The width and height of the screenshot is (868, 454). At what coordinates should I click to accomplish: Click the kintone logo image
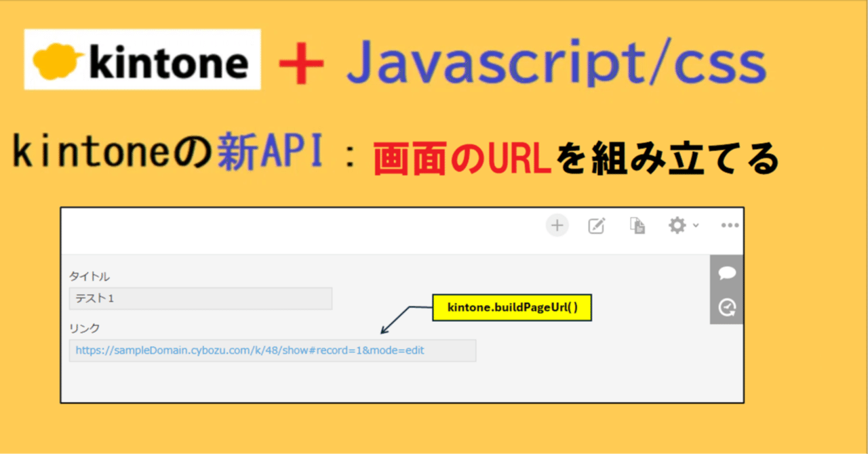tap(142, 60)
